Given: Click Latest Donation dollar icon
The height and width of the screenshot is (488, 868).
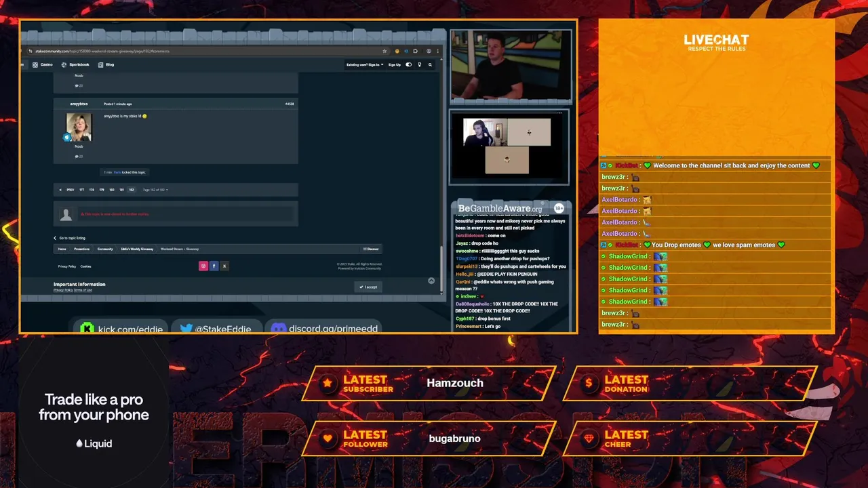Looking at the screenshot, I should 589,383.
